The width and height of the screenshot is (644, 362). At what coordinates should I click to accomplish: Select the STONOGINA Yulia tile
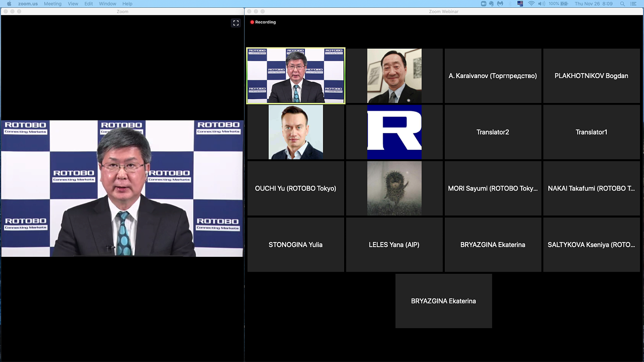(296, 245)
